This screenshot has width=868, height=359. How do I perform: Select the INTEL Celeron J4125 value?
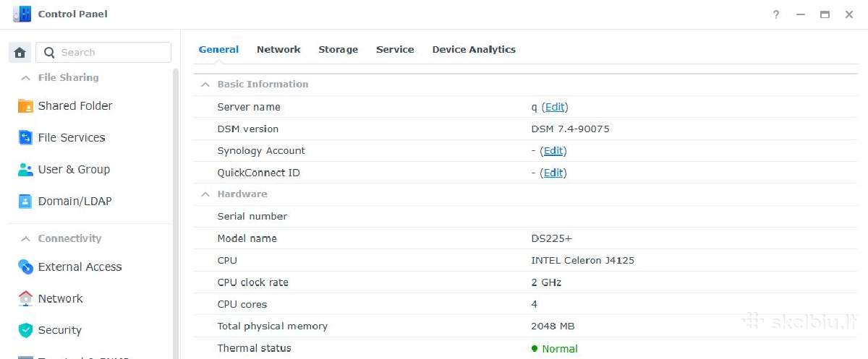[x=582, y=261]
